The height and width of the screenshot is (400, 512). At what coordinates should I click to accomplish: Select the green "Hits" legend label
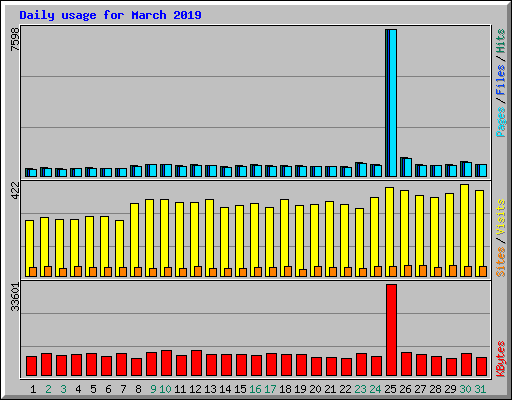pyautogui.click(x=501, y=41)
